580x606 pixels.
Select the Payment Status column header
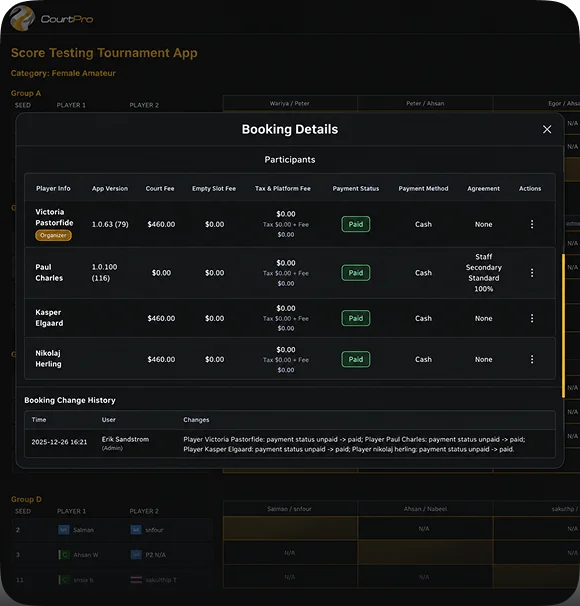click(356, 189)
